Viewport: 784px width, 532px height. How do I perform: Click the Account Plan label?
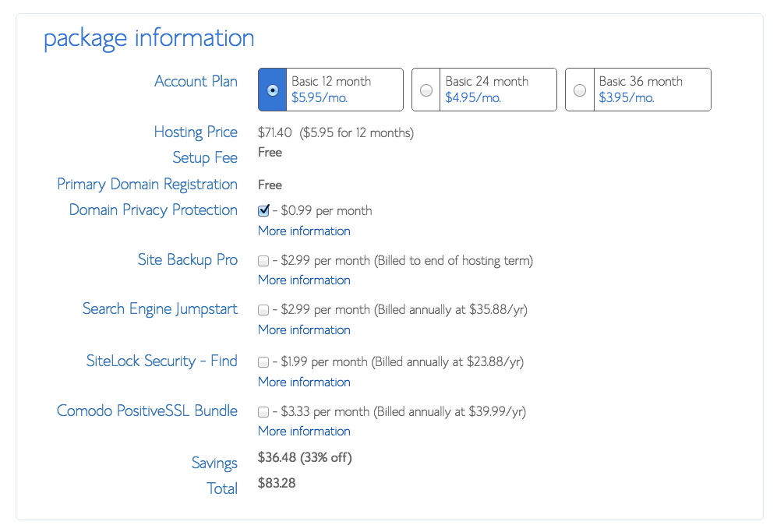[x=196, y=81]
